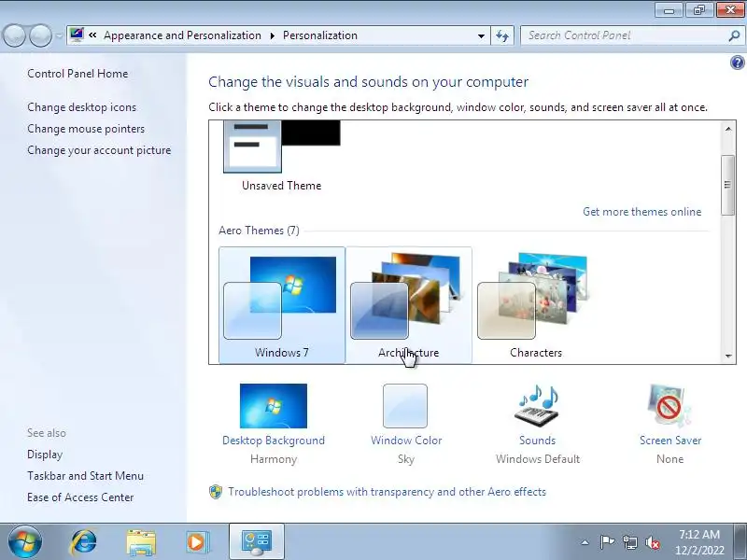Image resolution: width=747 pixels, height=560 pixels.
Task: Click Change mouse pointers link
Action: pos(86,129)
